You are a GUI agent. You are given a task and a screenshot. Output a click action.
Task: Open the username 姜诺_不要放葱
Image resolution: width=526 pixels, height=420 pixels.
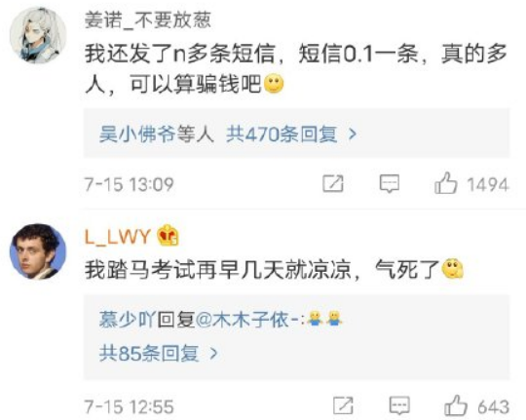tap(148, 19)
